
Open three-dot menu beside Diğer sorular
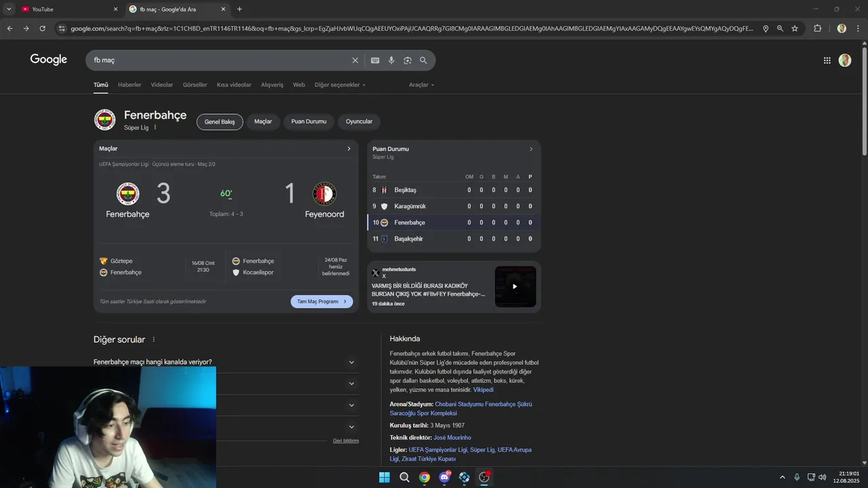pos(153,340)
